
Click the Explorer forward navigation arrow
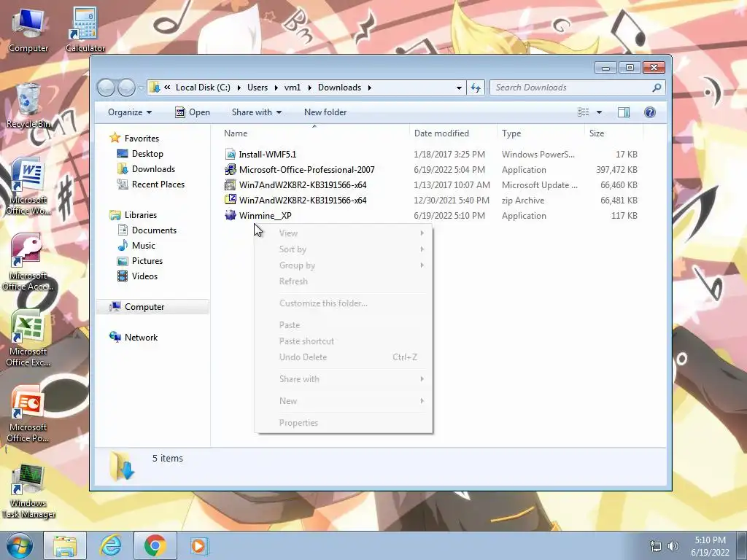(x=126, y=87)
